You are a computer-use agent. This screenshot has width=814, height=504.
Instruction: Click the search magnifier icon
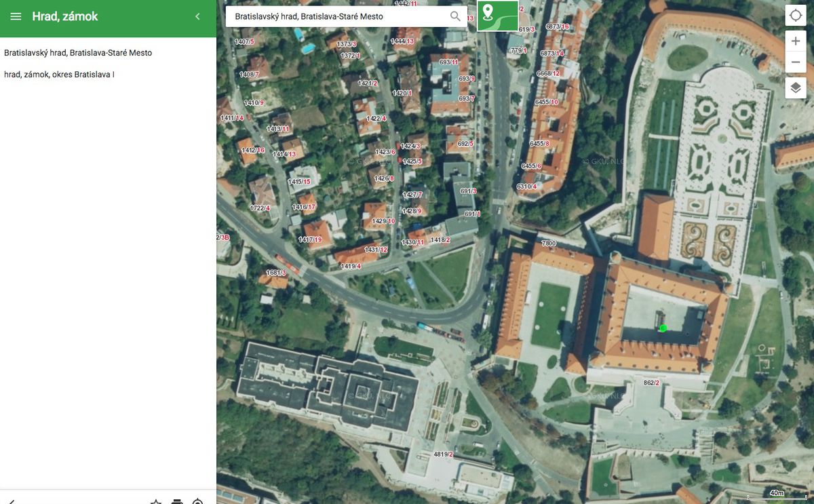(455, 16)
